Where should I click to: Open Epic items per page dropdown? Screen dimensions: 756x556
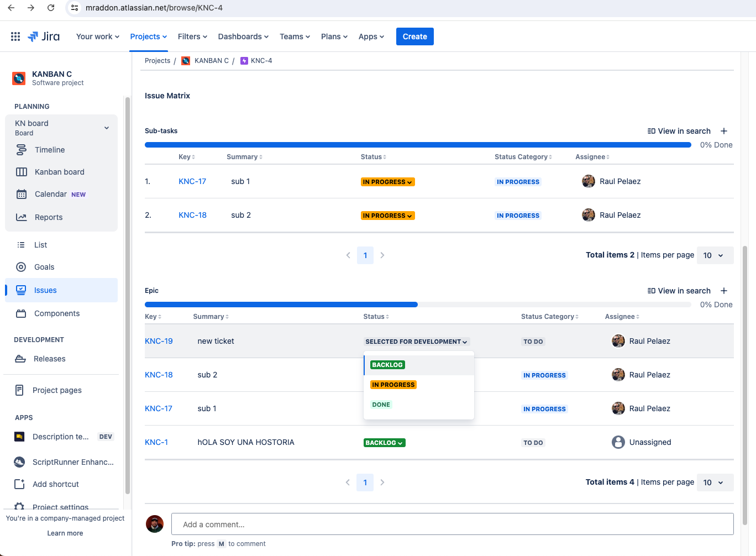[x=715, y=482]
